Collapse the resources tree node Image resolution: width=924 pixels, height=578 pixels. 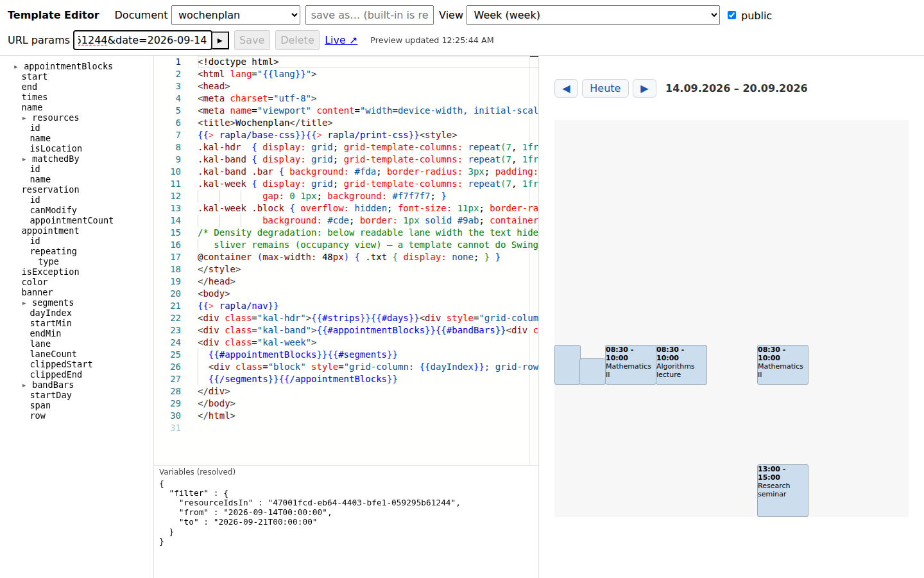pos(24,118)
